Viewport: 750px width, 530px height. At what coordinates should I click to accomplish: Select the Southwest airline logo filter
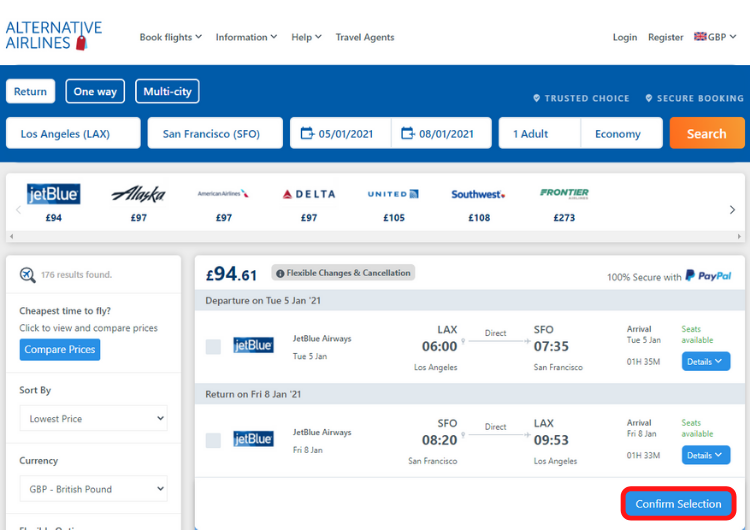click(x=478, y=194)
